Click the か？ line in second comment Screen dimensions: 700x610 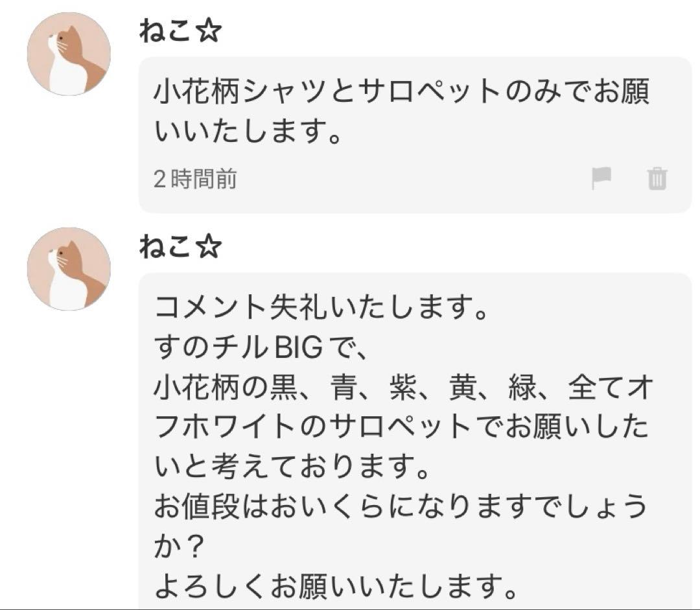click(x=179, y=548)
